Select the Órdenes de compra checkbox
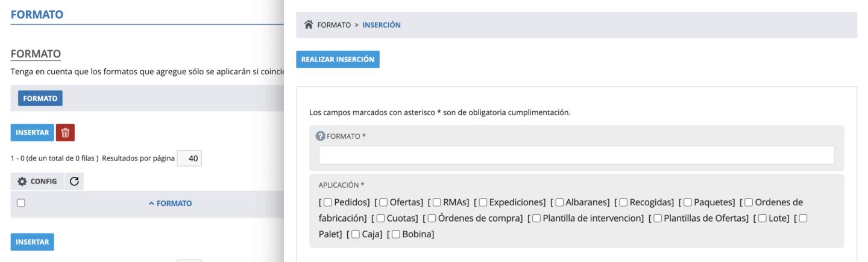The width and height of the screenshot is (868, 262). click(432, 218)
